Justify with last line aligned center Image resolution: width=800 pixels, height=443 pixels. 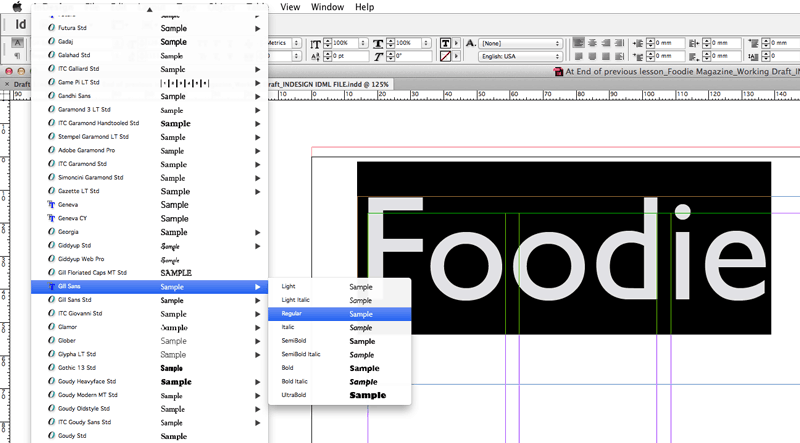pos(592,56)
